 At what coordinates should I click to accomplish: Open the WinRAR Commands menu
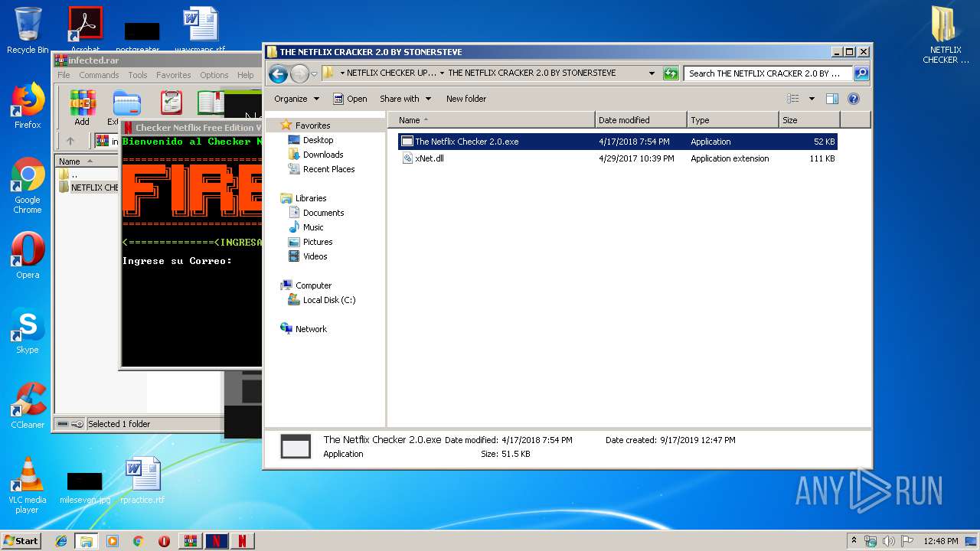click(99, 75)
